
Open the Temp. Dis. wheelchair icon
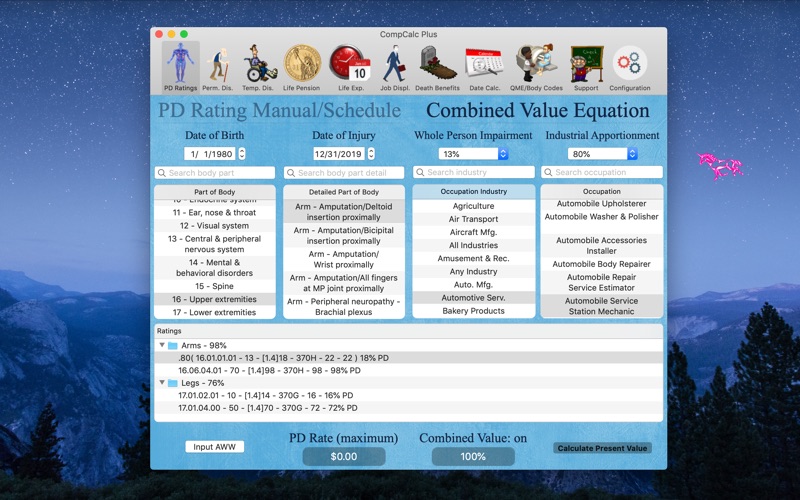(x=258, y=67)
